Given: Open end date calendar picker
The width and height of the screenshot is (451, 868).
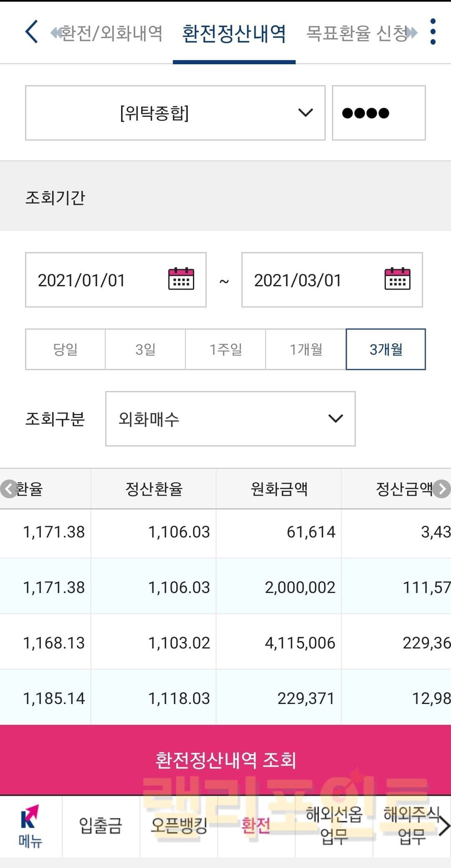Looking at the screenshot, I should pos(397,279).
